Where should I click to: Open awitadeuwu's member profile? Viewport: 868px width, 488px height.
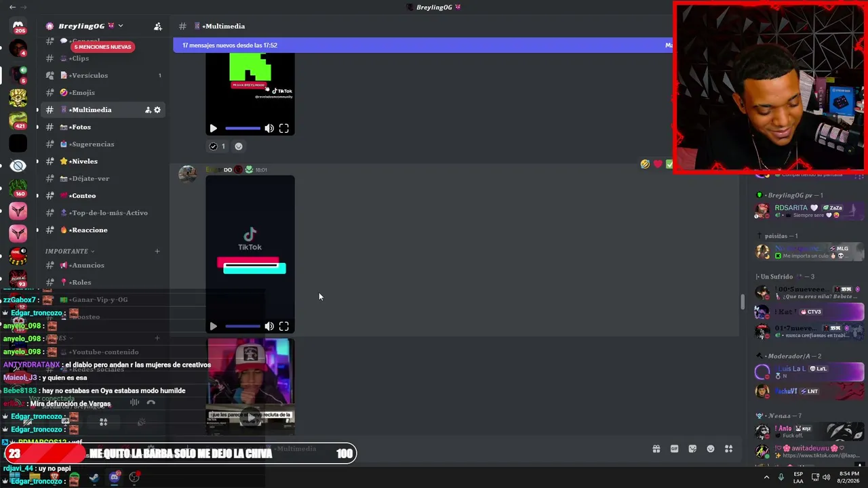point(810,451)
